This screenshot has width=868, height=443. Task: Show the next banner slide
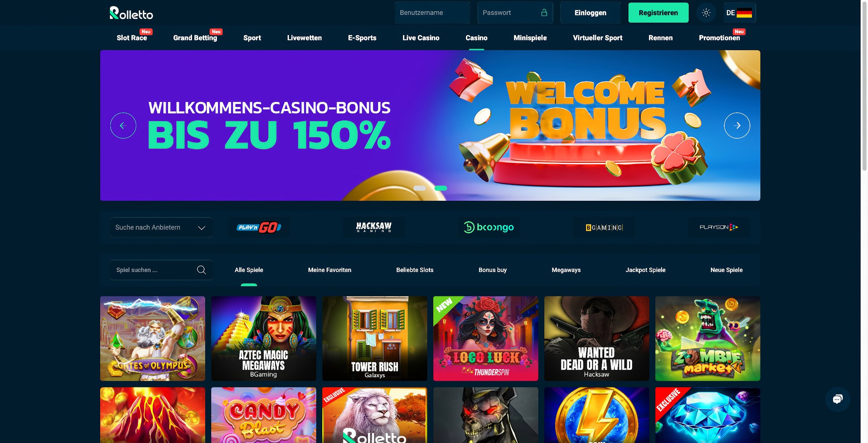[737, 126]
